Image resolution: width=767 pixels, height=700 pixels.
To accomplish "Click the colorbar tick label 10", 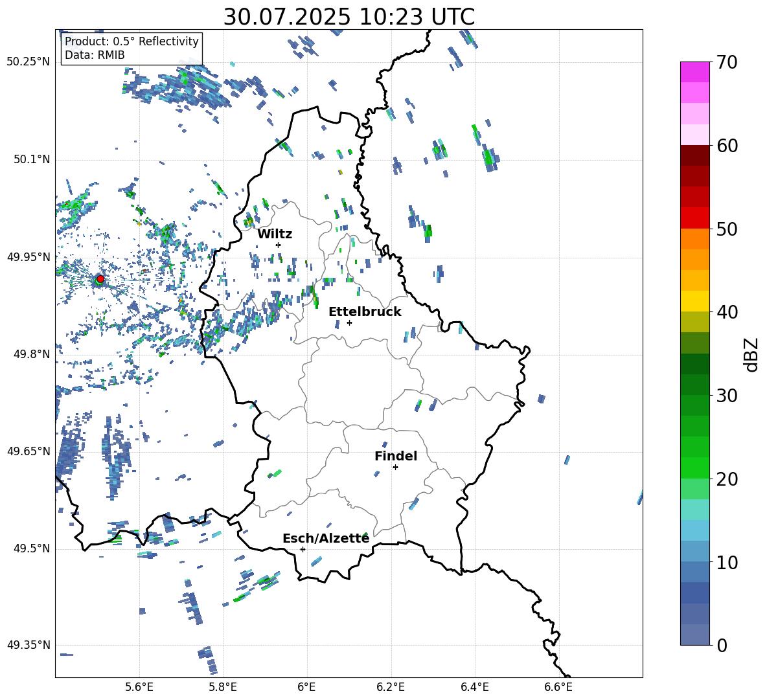I will pyautogui.click(x=727, y=563).
